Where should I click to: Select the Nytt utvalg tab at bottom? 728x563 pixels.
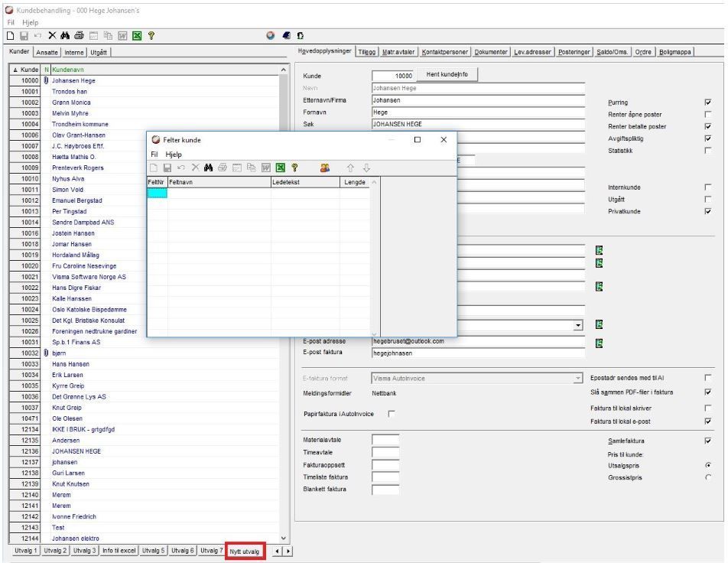245,552
